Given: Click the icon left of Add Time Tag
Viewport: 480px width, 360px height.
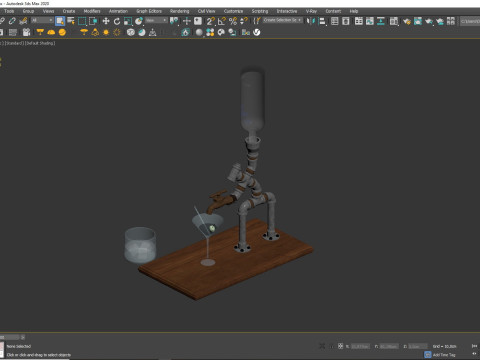Looking at the screenshot, I should [428, 355].
